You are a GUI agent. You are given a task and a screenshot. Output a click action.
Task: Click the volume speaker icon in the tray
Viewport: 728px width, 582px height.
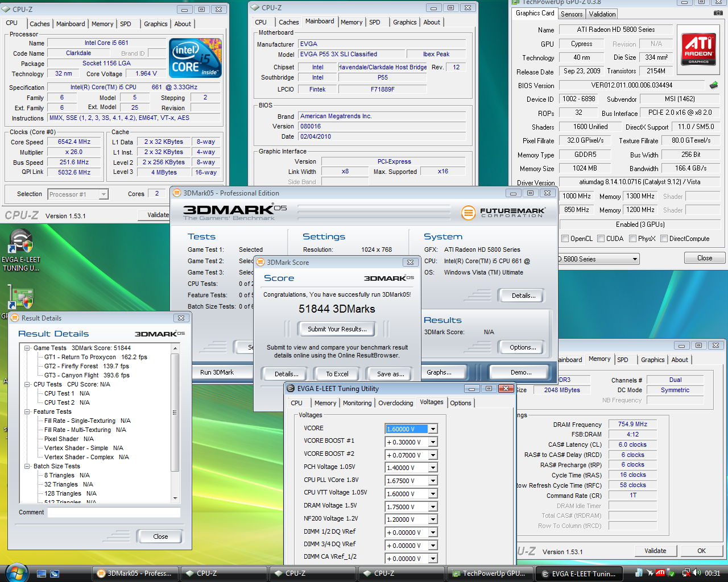tap(697, 573)
